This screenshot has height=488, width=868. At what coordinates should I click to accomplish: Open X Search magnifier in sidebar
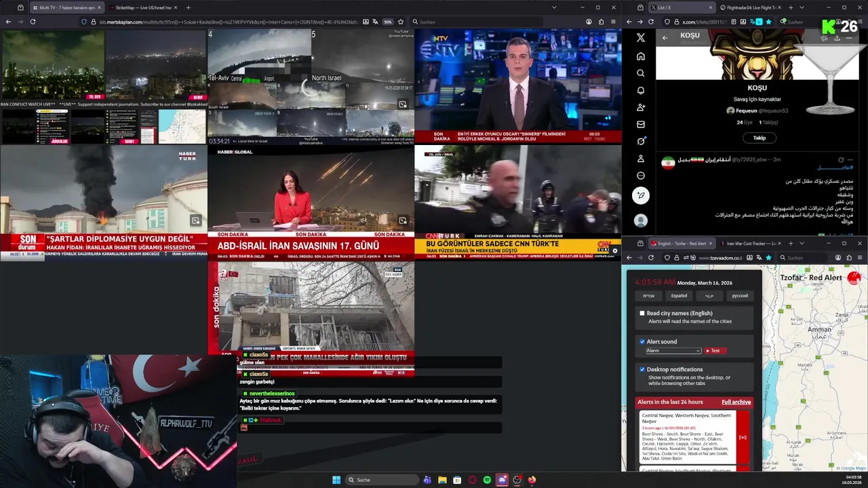(x=641, y=73)
